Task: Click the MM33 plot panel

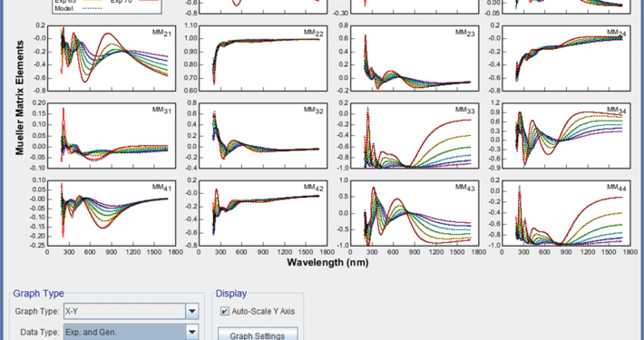Action: 415,135
